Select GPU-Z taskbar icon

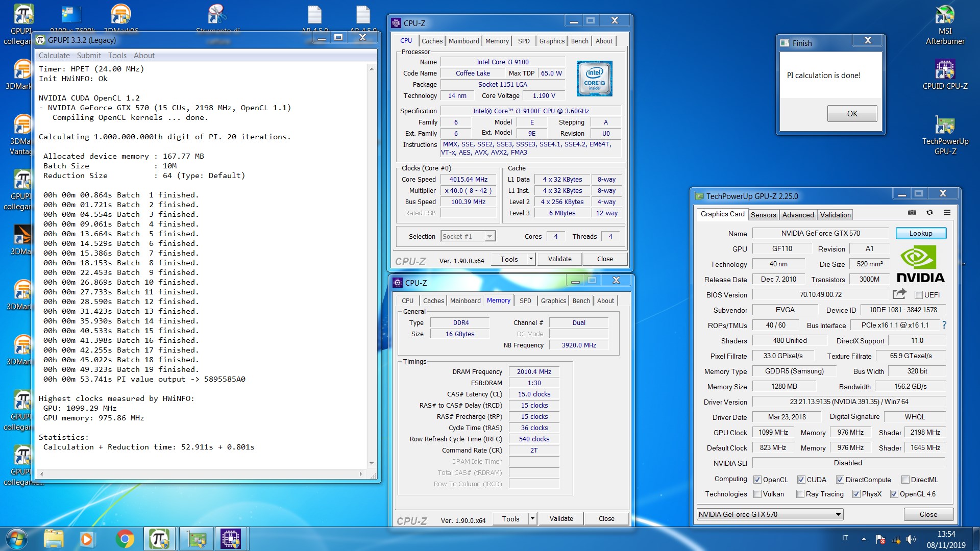point(197,539)
